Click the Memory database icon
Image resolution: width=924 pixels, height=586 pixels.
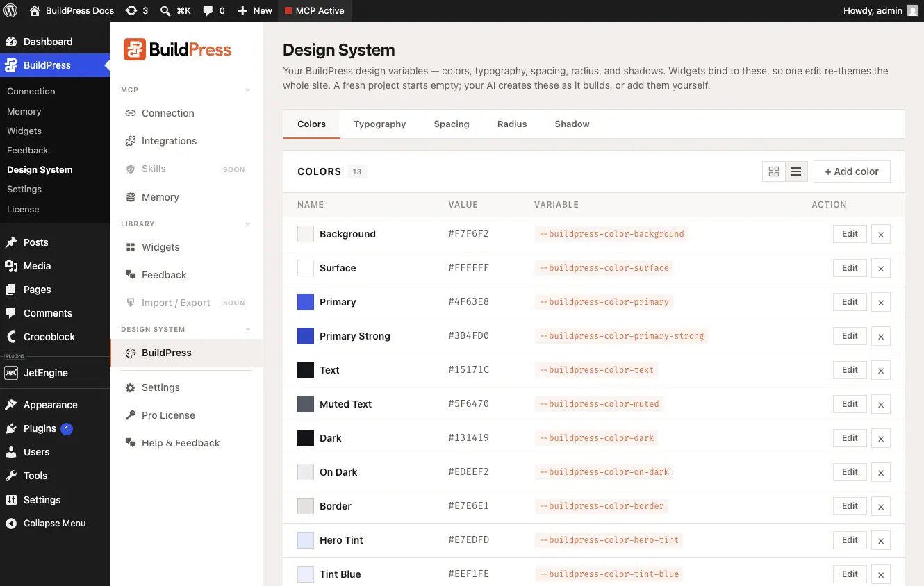click(130, 197)
